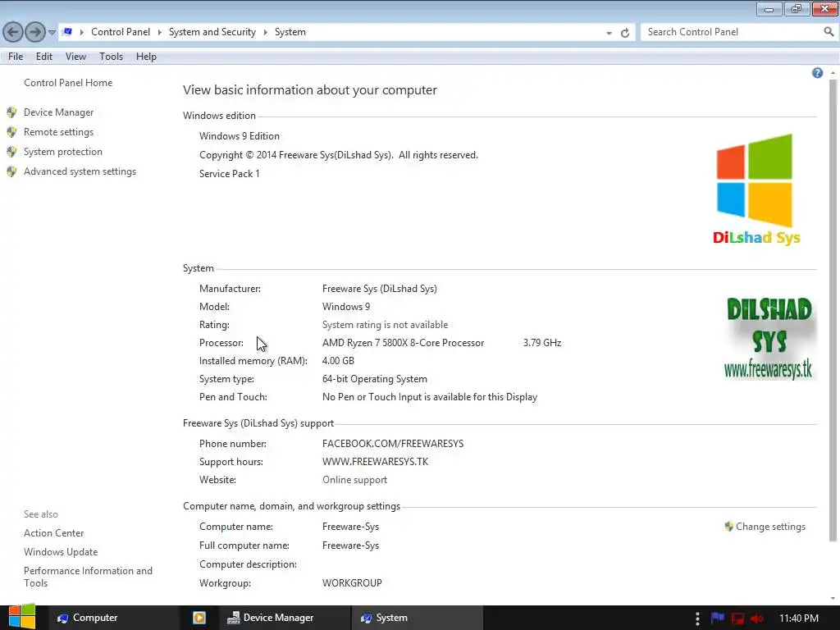
Task: Click System taskbar window button
Action: tap(418, 618)
